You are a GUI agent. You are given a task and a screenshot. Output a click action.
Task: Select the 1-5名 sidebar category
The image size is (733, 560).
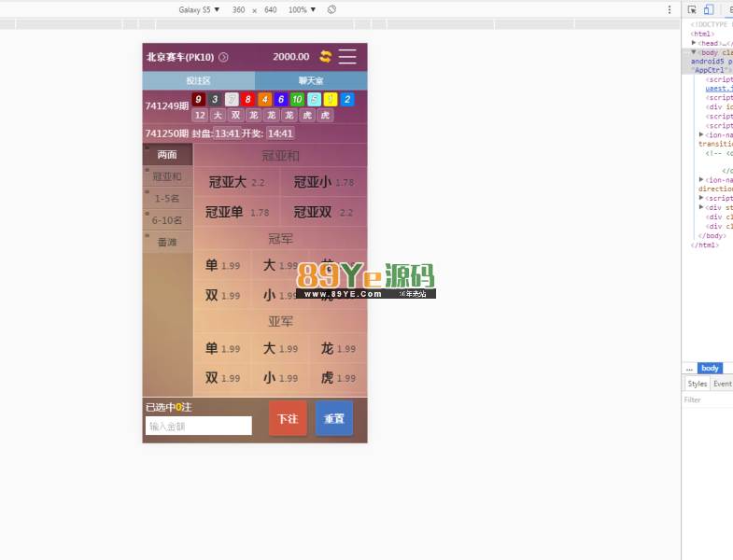click(x=167, y=199)
